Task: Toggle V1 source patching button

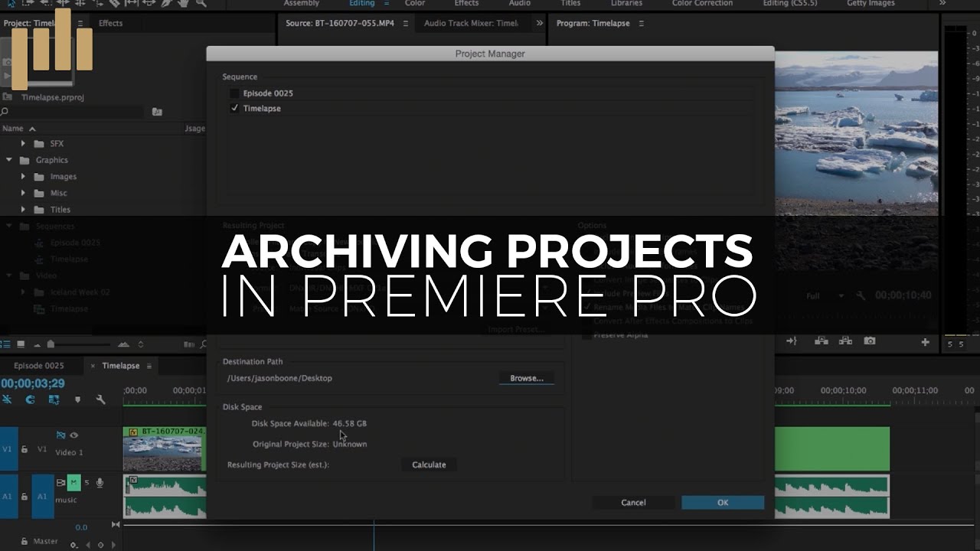Action: point(8,449)
